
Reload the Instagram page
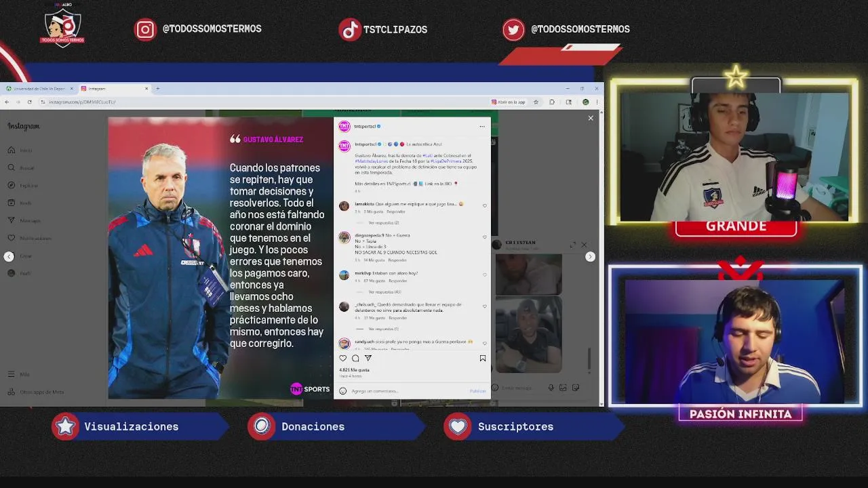[x=29, y=102]
